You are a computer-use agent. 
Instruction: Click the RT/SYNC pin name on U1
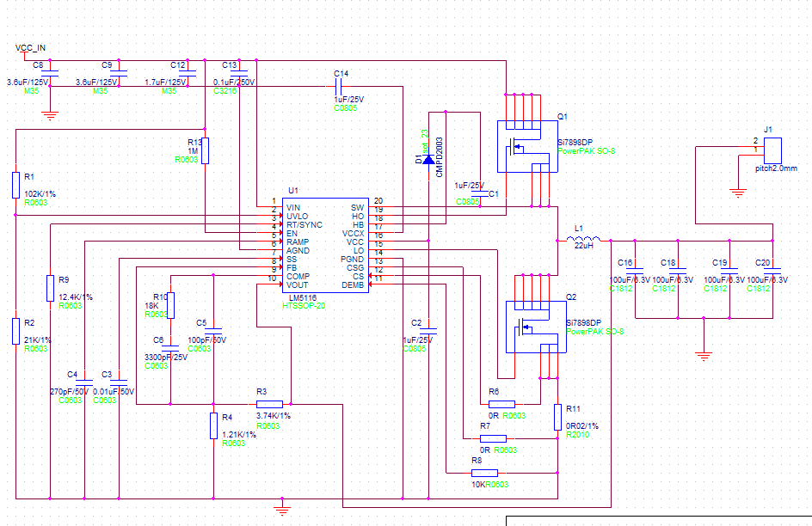[x=304, y=225]
